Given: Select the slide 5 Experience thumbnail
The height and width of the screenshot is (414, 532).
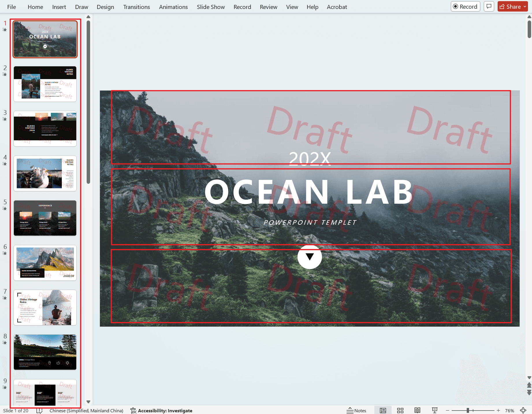Looking at the screenshot, I should click(x=45, y=218).
